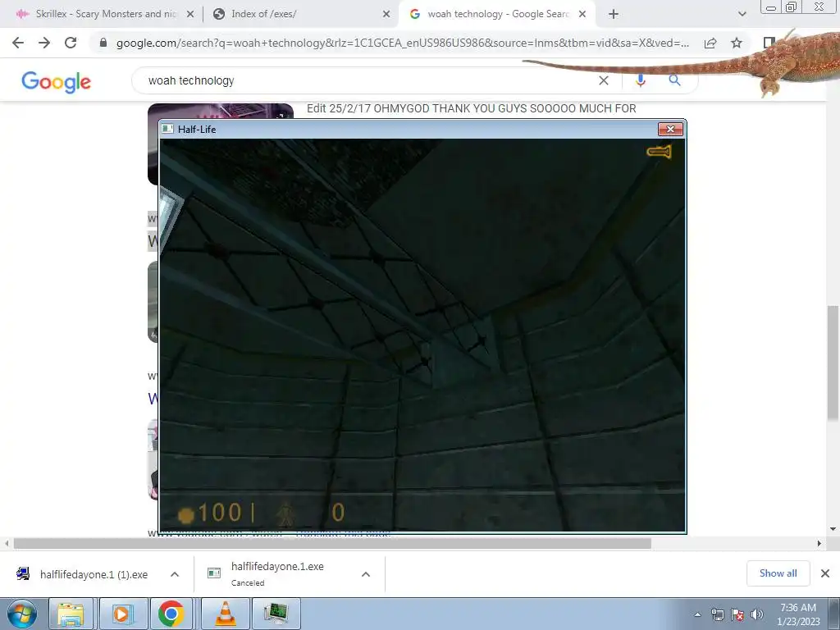Click the Half-Life title bar icon
Image resolution: width=840 pixels, height=630 pixels.
tap(167, 129)
